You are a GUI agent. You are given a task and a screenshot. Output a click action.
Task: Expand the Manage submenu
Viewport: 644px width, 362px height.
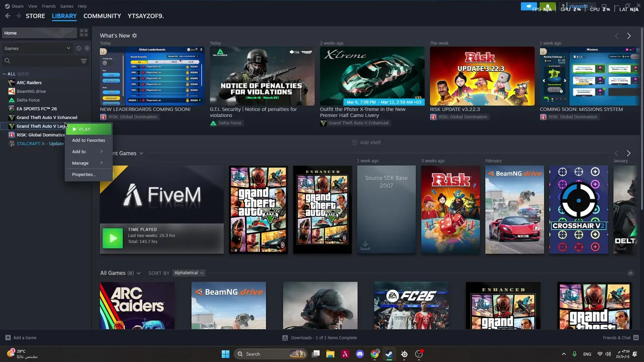[x=89, y=163]
